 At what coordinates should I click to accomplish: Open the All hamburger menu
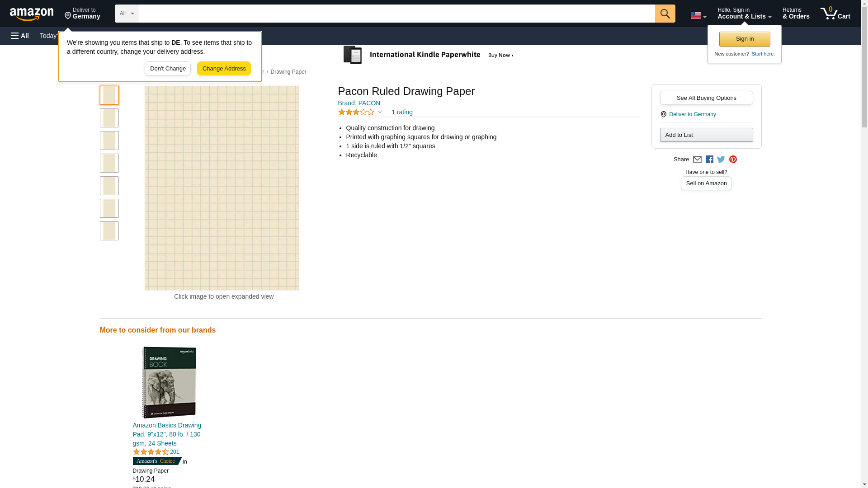[20, 36]
